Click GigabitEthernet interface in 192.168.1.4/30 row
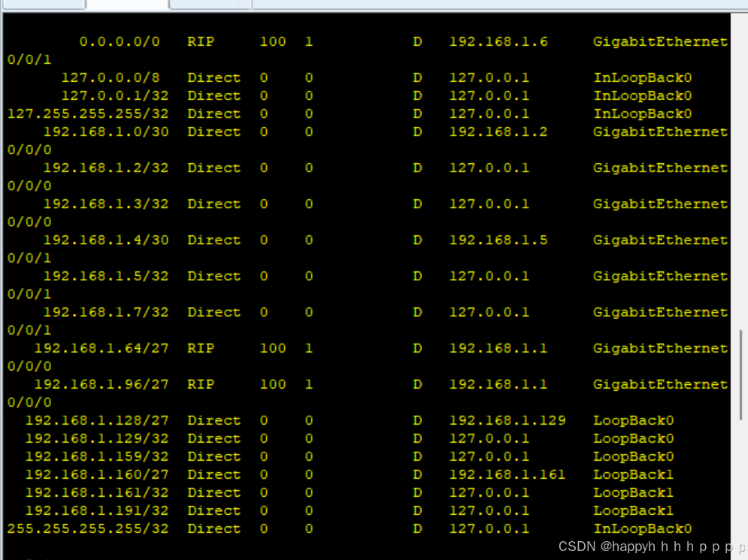 (x=660, y=240)
